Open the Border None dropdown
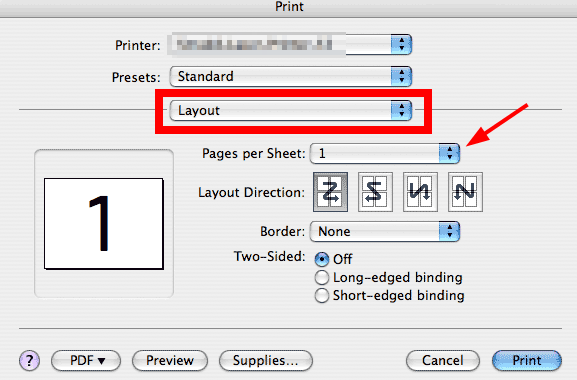Viewport: 577px width, 380px height. [385, 231]
